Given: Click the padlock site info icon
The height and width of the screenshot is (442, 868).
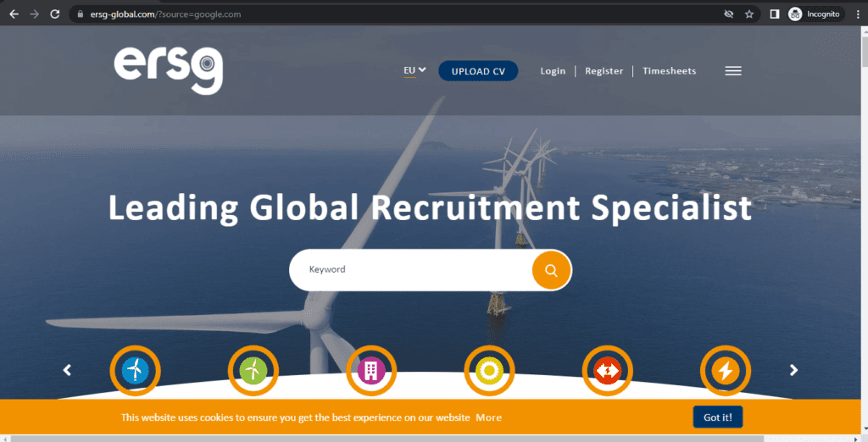Looking at the screenshot, I should [81, 14].
